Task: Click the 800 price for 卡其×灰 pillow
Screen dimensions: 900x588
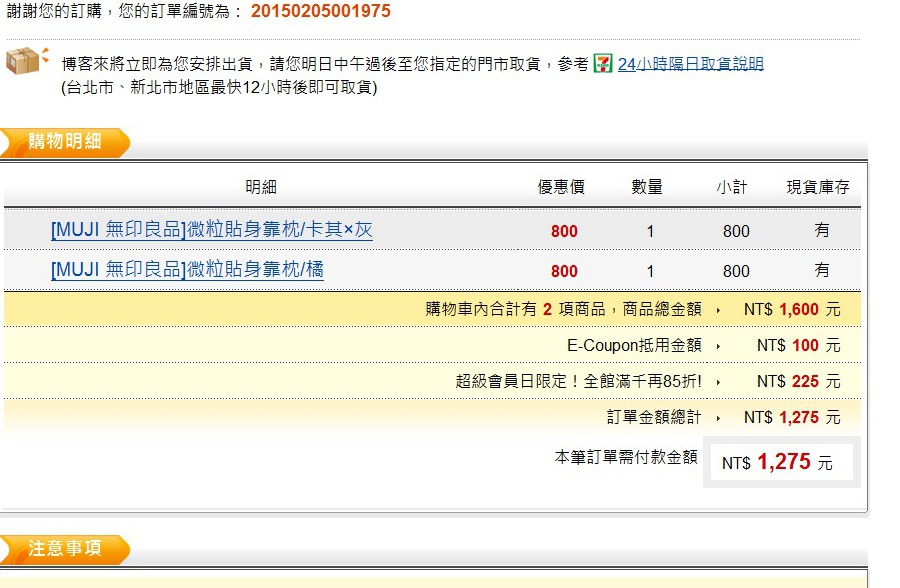Action: pyautogui.click(x=564, y=231)
